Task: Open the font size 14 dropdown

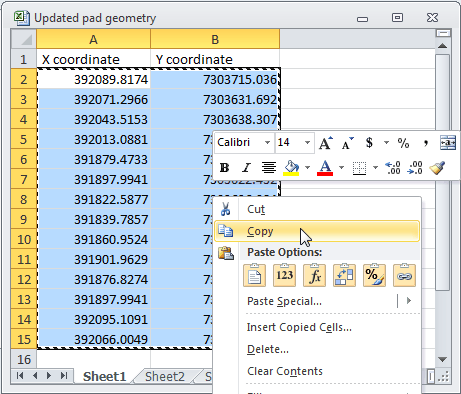Action: [x=307, y=143]
